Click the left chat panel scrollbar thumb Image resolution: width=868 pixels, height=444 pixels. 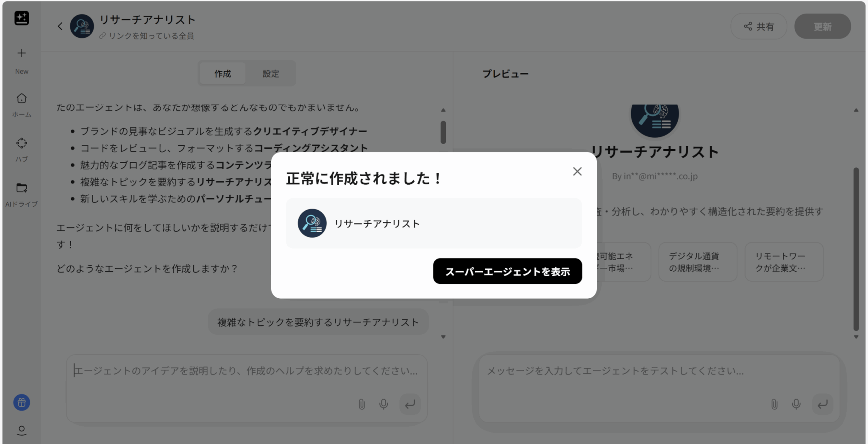(443, 132)
